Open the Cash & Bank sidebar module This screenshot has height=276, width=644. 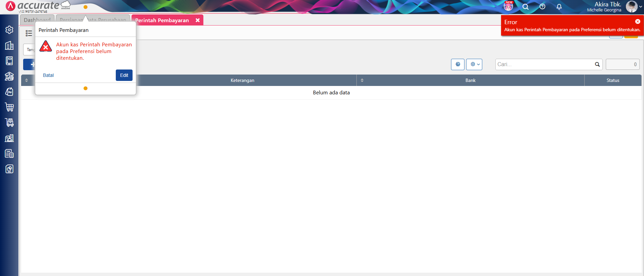pos(9,76)
